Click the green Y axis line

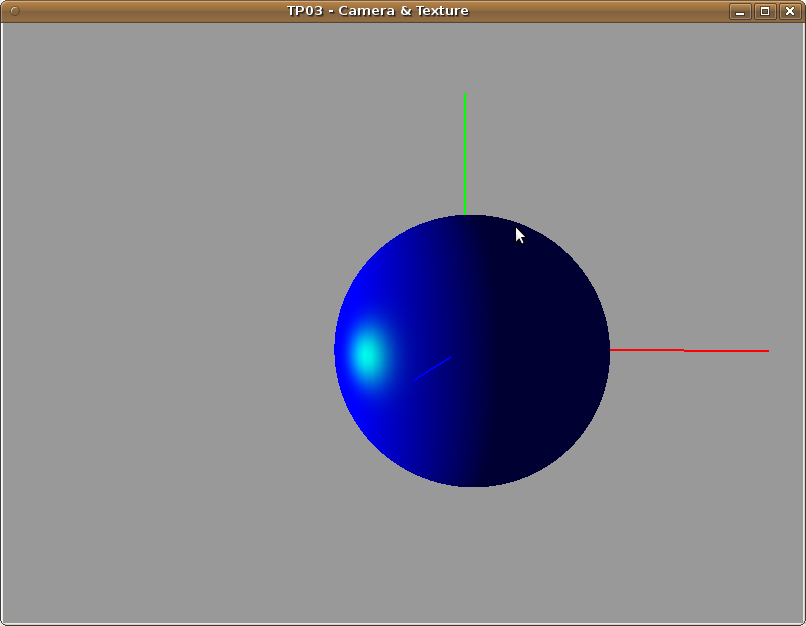coord(465,154)
